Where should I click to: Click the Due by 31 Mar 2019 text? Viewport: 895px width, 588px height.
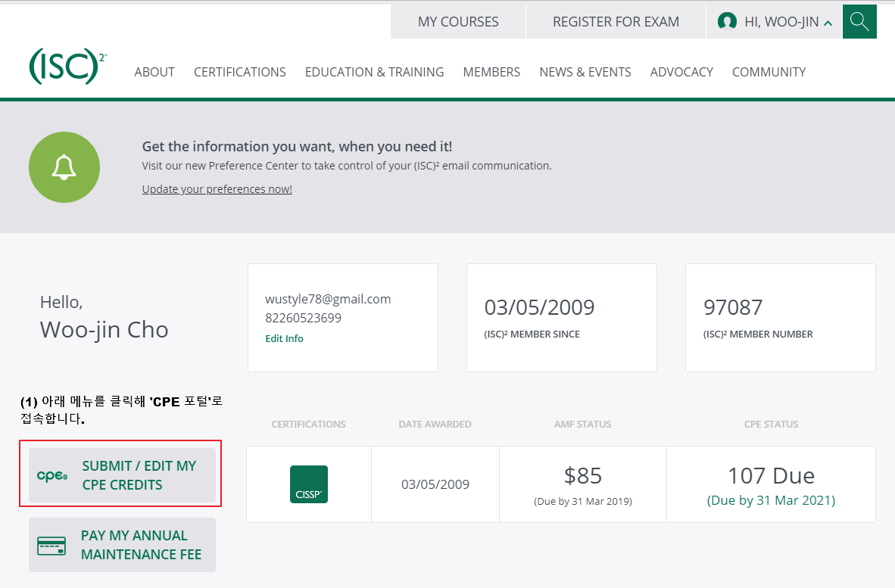coord(583,501)
